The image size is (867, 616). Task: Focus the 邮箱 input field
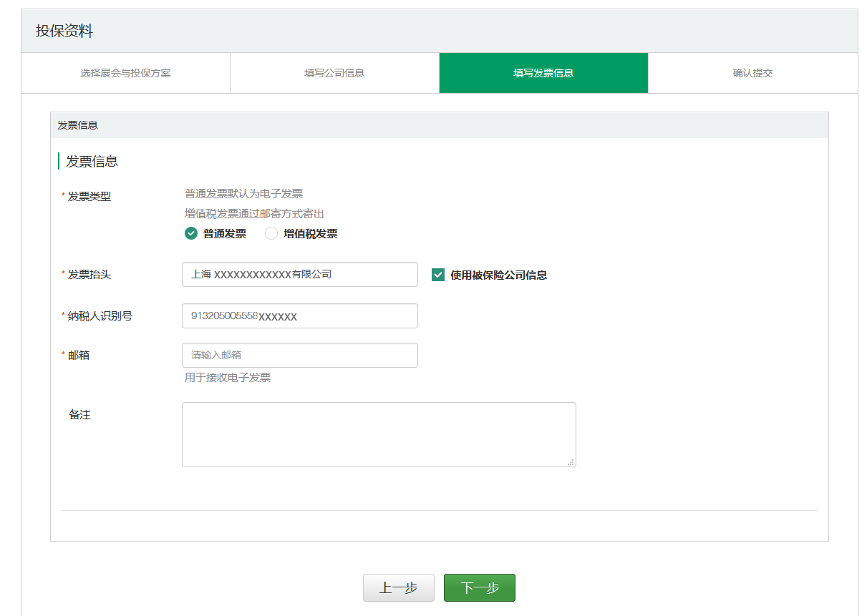(x=300, y=356)
